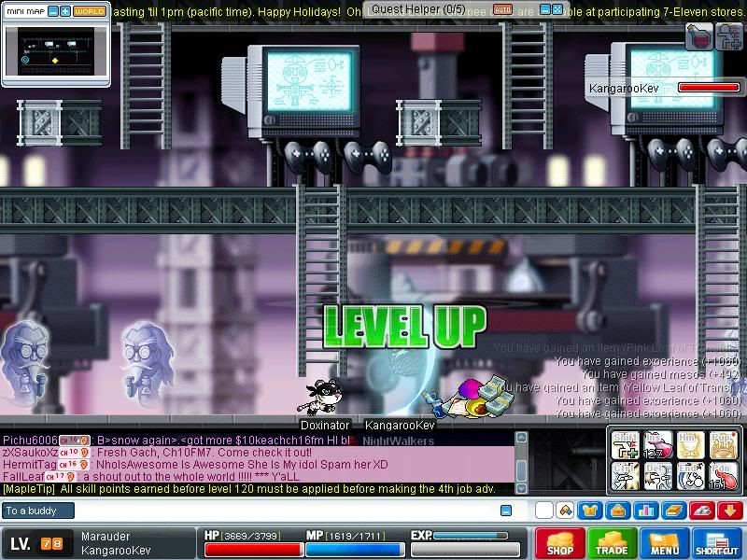Use the Pup quickslot skill
This screenshot has height=560, width=747.
(x=723, y=445)
